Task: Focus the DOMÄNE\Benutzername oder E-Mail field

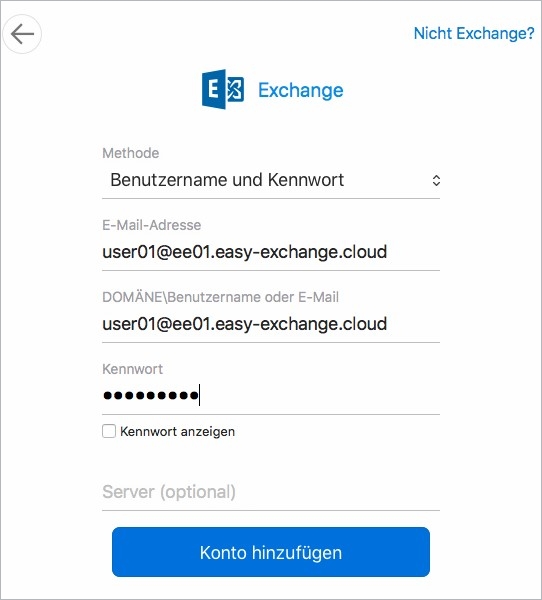Action: tap(271, 324)
